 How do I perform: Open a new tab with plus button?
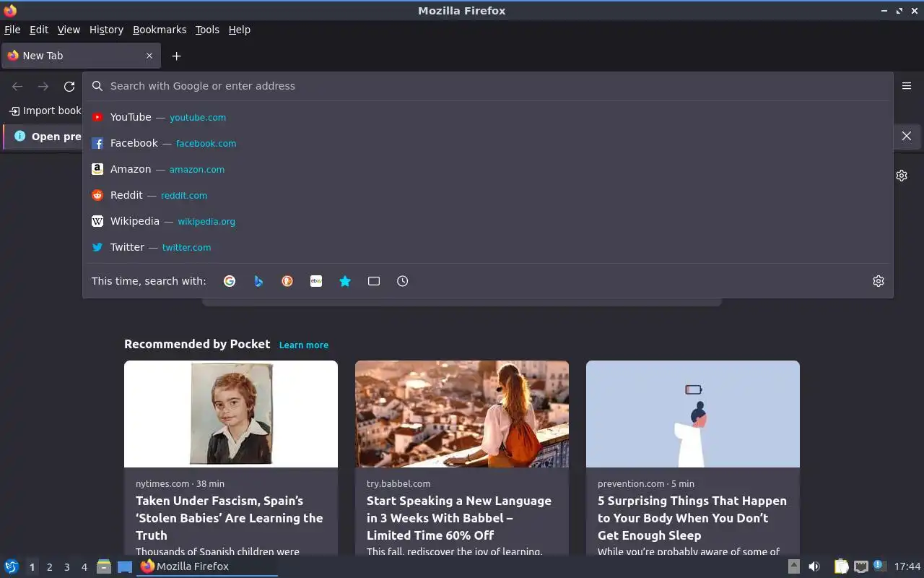point(176,56)
